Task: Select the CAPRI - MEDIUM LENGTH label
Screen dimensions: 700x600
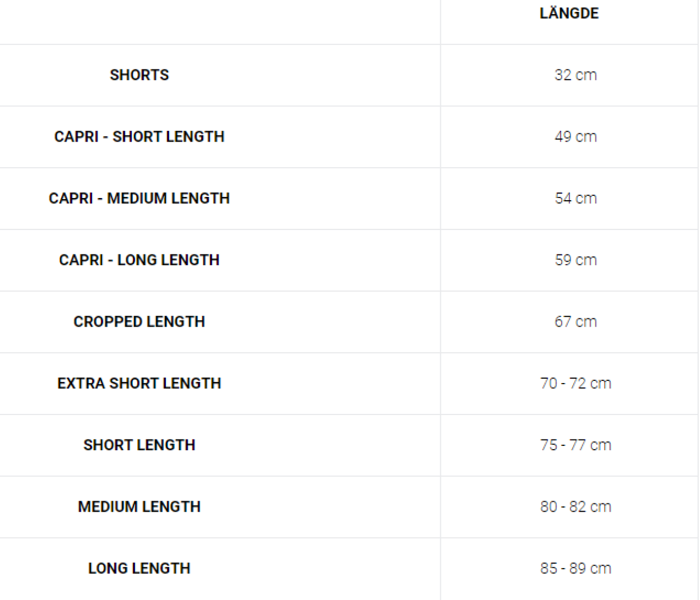Action: (x=139, y=199)
